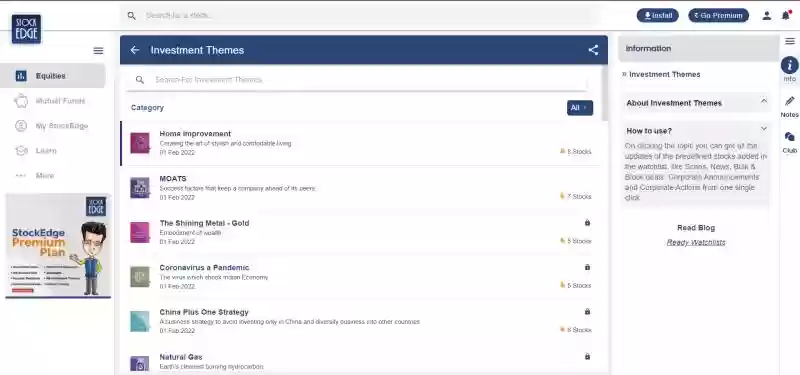Click the share icon in the Investment Themes header
Viewport: 800px width, 375px height.
pyautogui.click(x=593, y=50)
